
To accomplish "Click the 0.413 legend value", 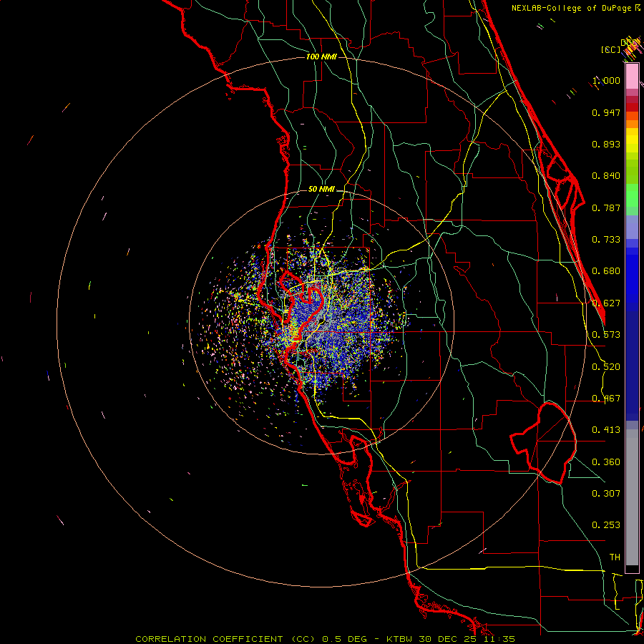I will pos(606,430).
